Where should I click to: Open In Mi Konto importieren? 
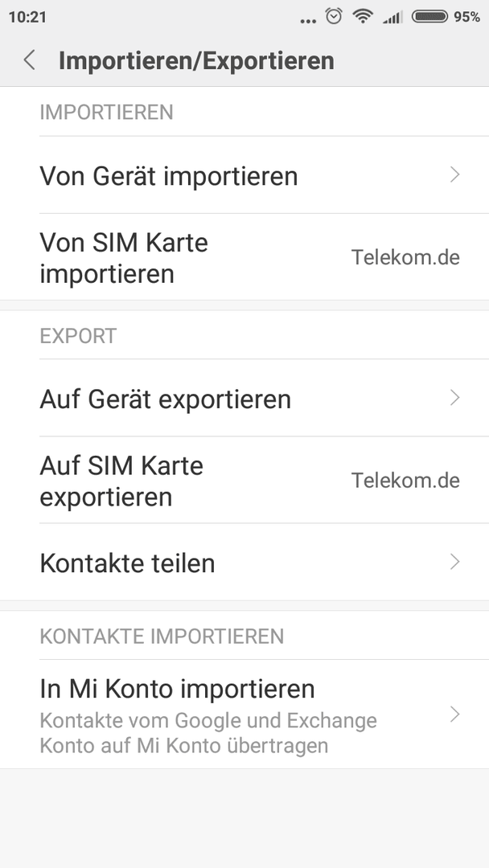(x=244, y=714)
